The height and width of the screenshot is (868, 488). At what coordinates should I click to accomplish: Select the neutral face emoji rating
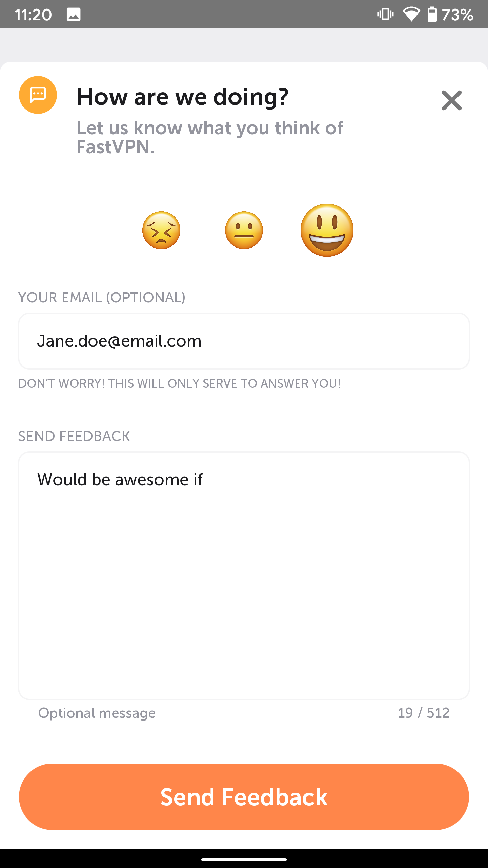244,230
